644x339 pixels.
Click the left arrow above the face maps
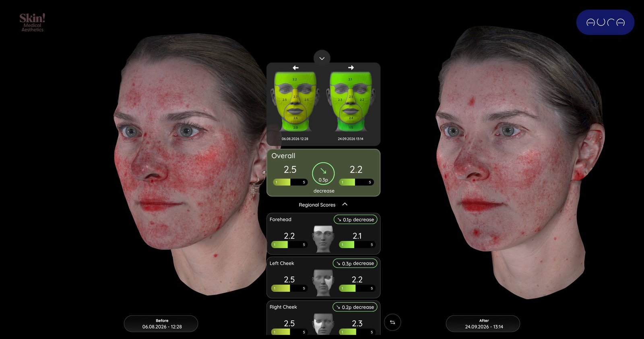[x=295, y=68]
